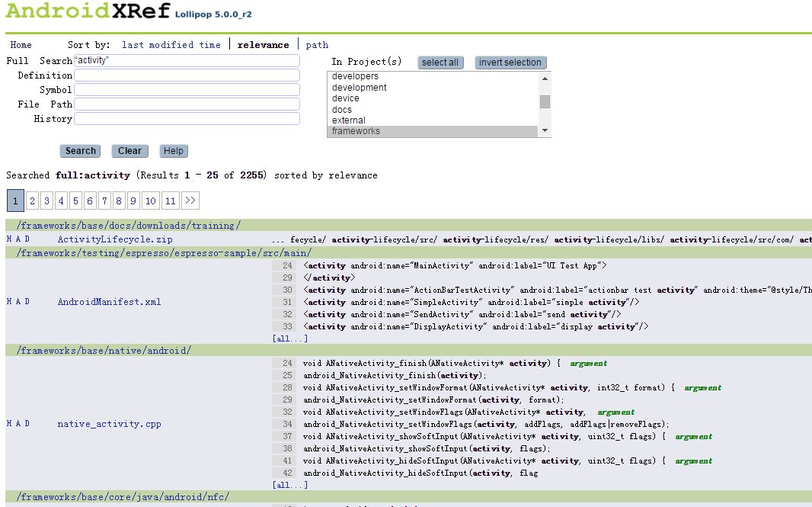Go to results page 2
812x507 pixels.
click(32, 201)
